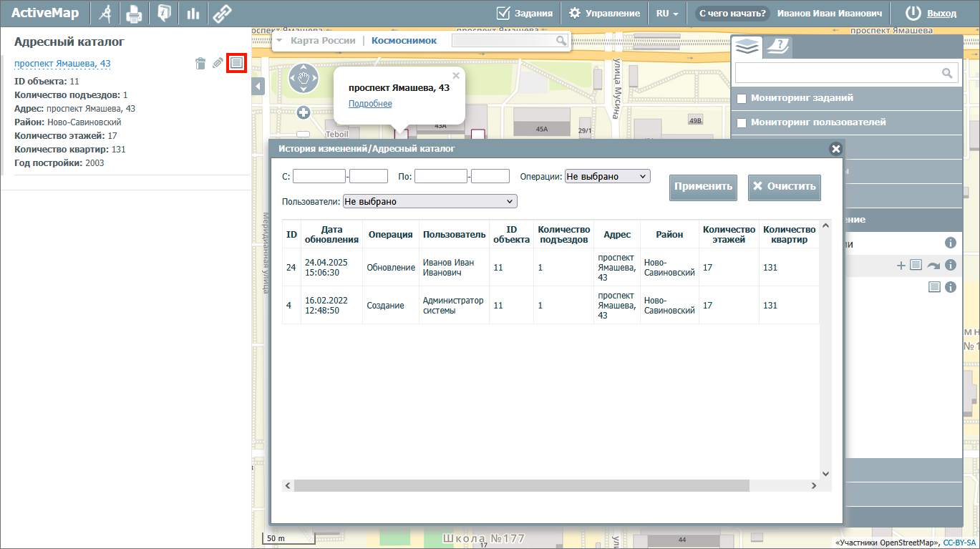Open change history icon in catalog panel

point(237,63)
